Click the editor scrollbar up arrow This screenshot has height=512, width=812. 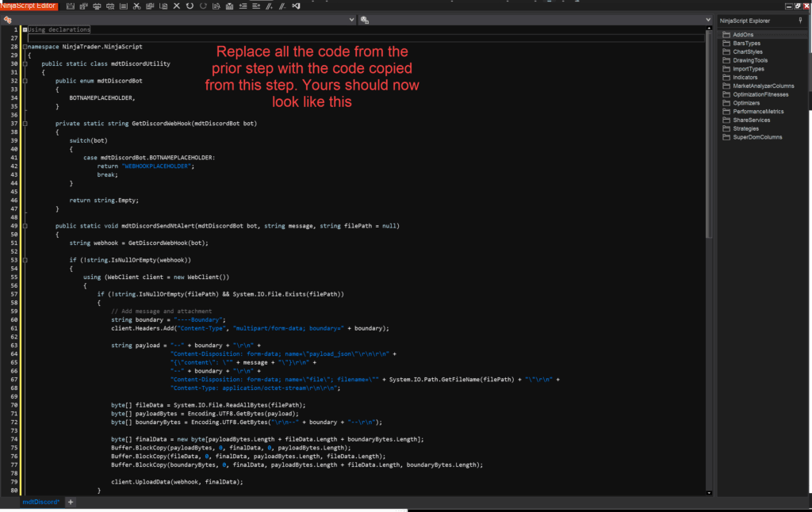coord(709,28)
